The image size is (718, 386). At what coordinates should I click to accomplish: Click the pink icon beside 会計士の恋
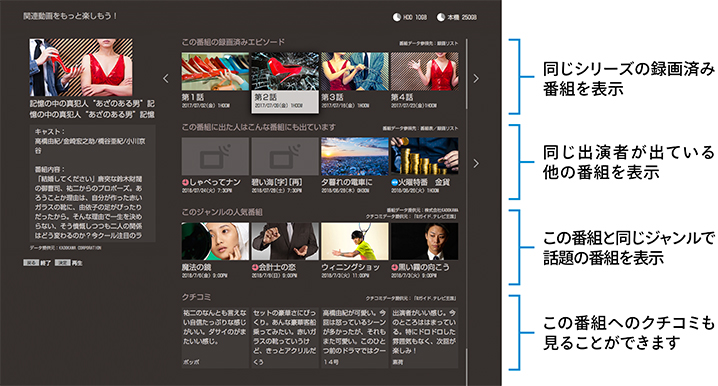coord(255,267)
